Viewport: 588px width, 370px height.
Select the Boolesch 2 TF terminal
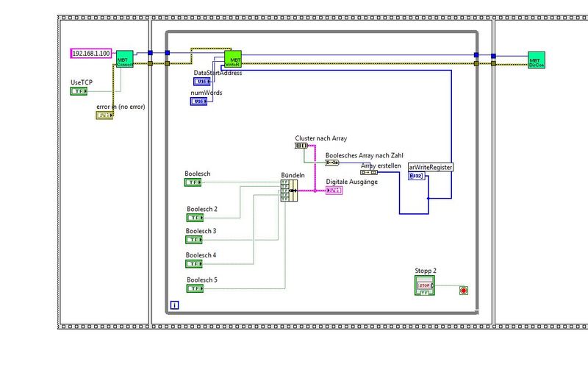195,218
